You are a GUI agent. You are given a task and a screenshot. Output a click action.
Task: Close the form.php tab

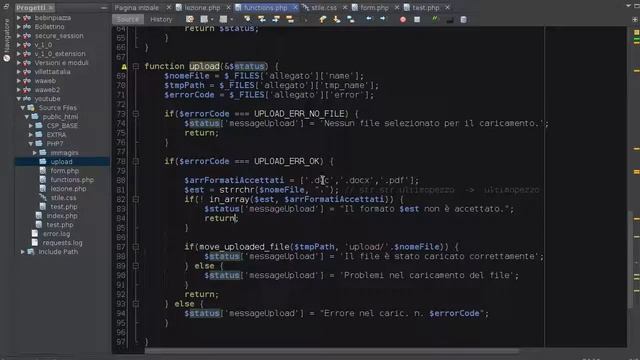coord(397,8)
